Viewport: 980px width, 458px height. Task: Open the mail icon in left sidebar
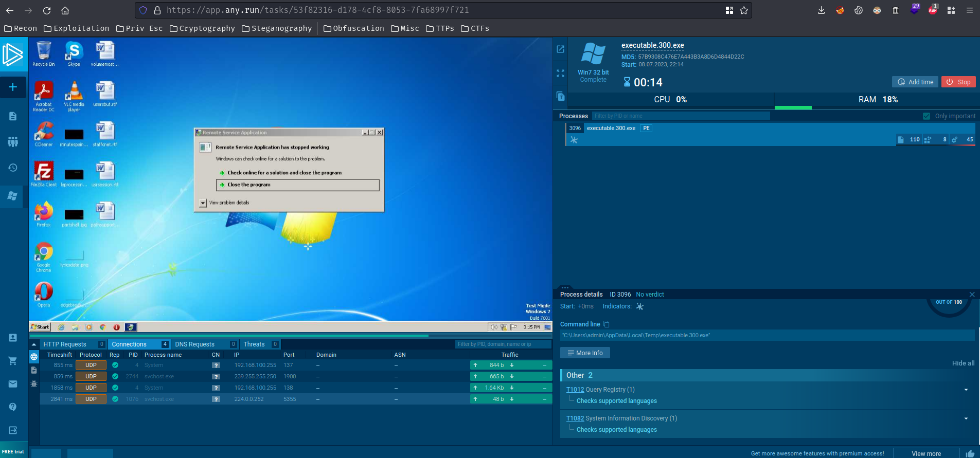coord(13,384)
